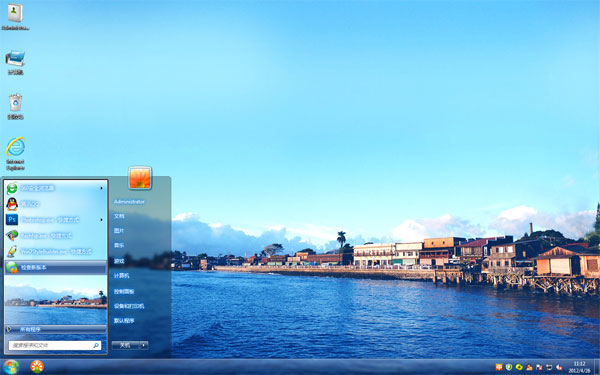
Task: Click the volume speaker tray icon
Action: 559,367
